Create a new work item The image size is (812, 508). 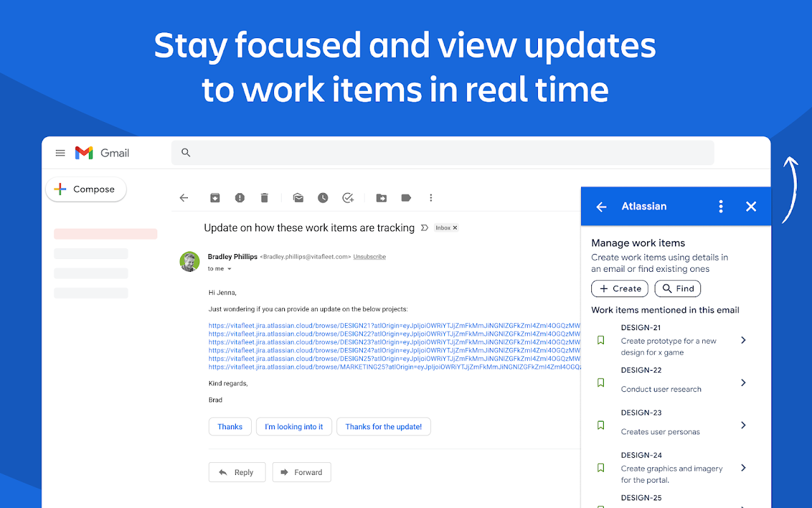click(620, 288)
